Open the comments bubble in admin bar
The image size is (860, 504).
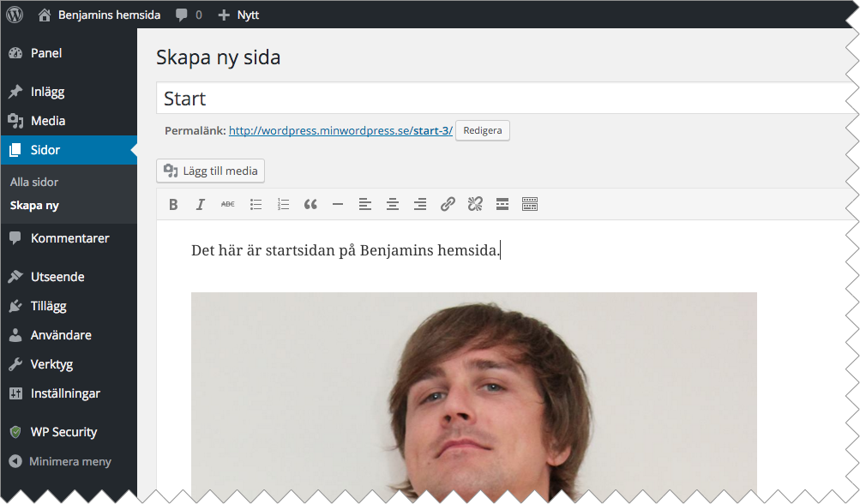[x=188, y=15]
